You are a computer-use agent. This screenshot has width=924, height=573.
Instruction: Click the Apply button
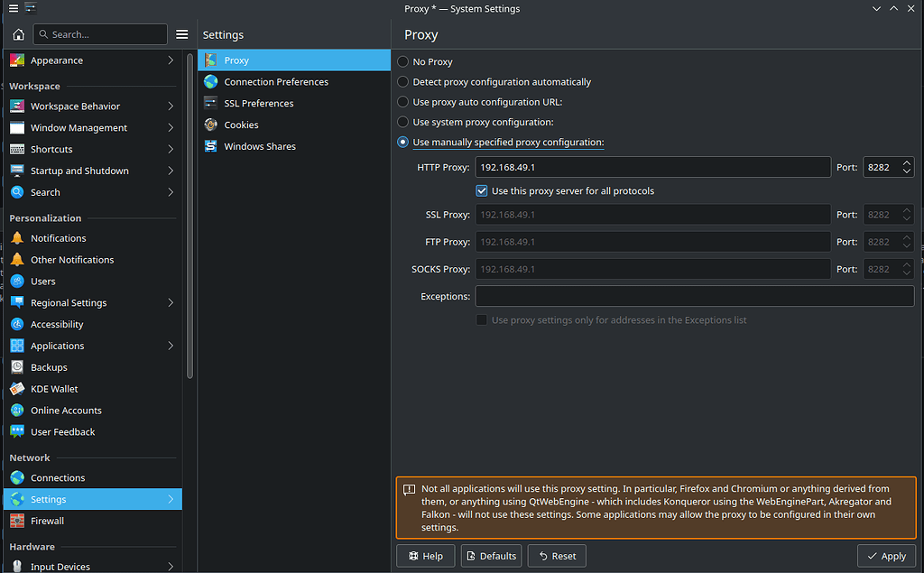pos(885,556)
